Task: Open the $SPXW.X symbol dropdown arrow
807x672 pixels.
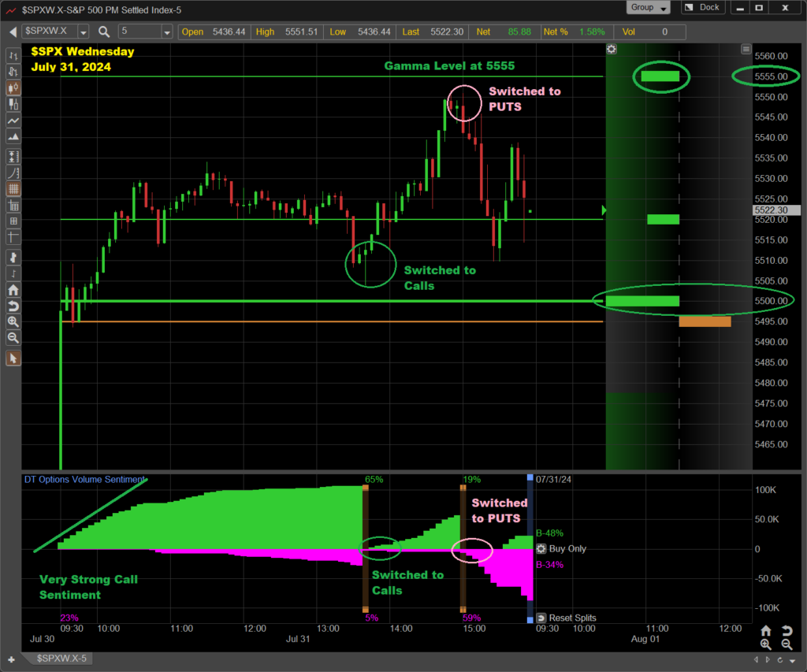Action: tap(84, 32)
